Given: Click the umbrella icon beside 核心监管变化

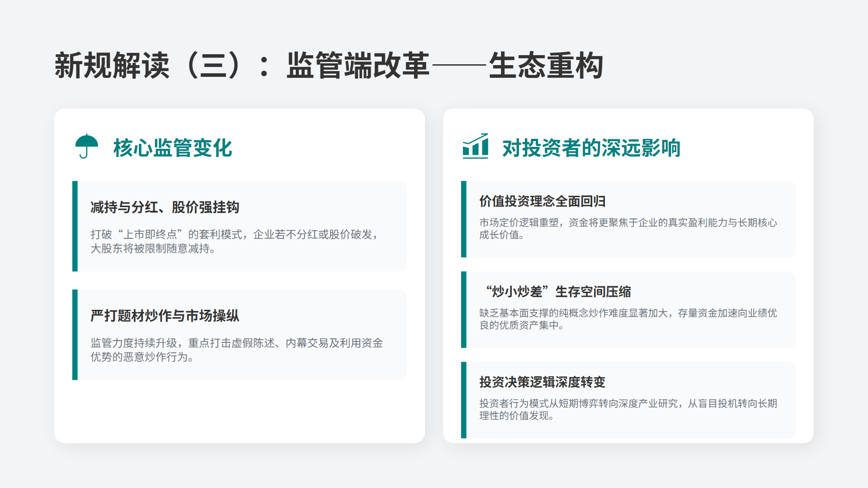Looking at the screenshot, I should [x=86, y=146].
